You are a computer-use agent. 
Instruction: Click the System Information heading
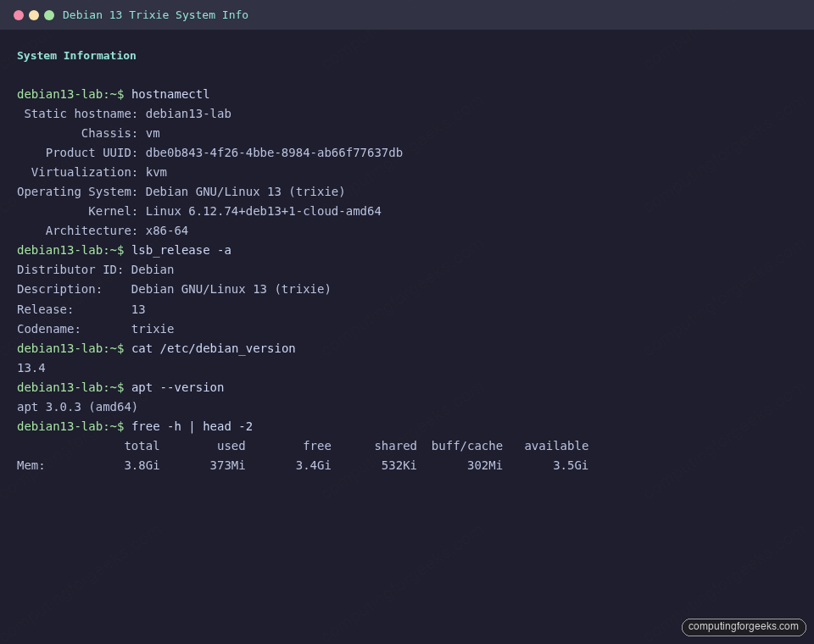(76, 56)
